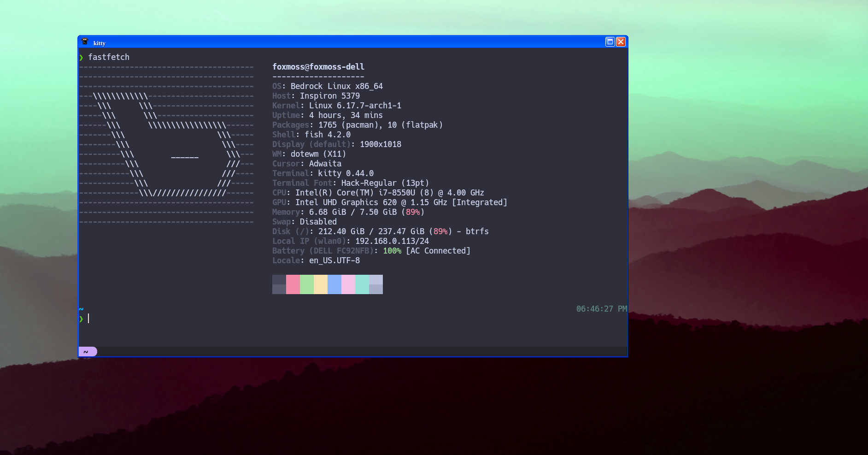The height and width of the screenshot is (455, 868).
Task: Click the foxmoss@foxmoss-dell header text
Action: tap(318, 67)
